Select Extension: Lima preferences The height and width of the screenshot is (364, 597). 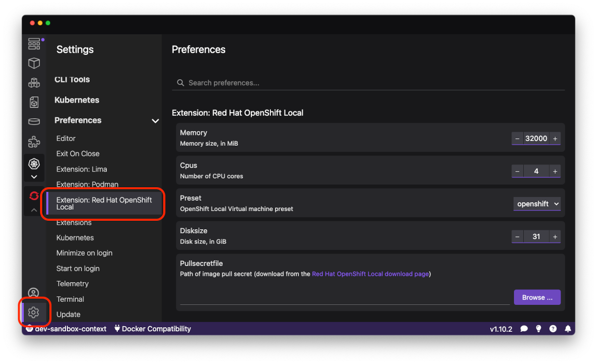coord(82,169)
